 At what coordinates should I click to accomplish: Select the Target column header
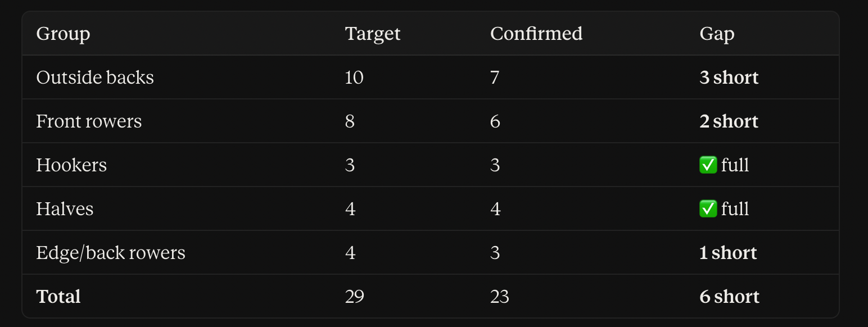tap(373, 34)
